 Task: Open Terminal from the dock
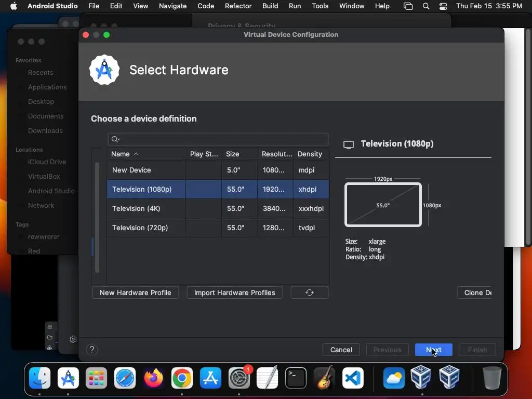pos(296,378)
